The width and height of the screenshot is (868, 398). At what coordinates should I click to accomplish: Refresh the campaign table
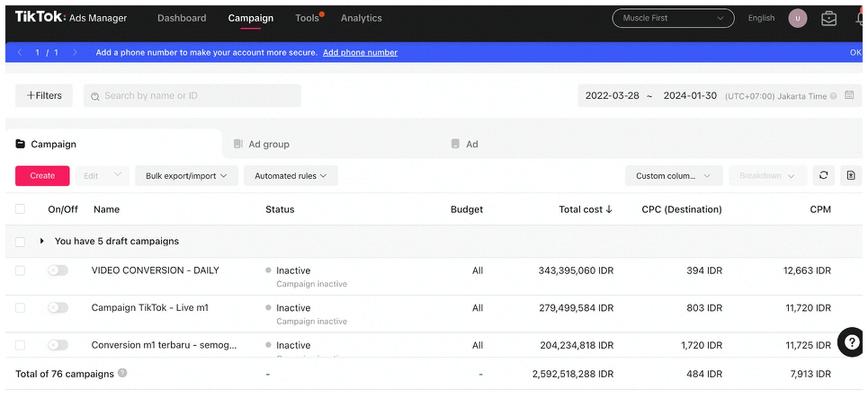(823, 176)
